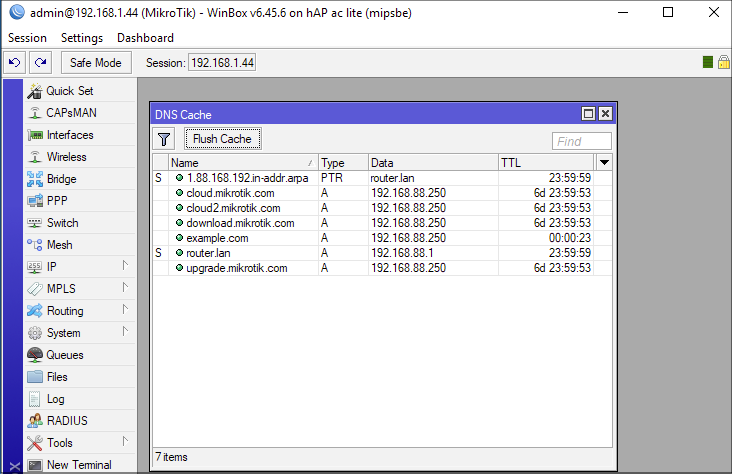Maximize the WinBox window
This screenshot has width=732, height=474.
point(668,12)
